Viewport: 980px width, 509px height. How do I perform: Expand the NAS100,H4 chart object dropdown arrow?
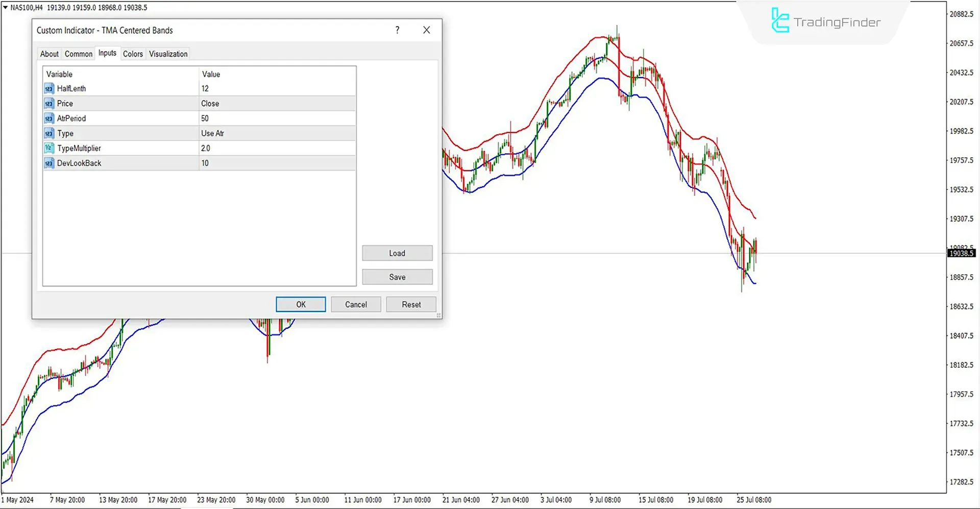click(x=5, y=8)
